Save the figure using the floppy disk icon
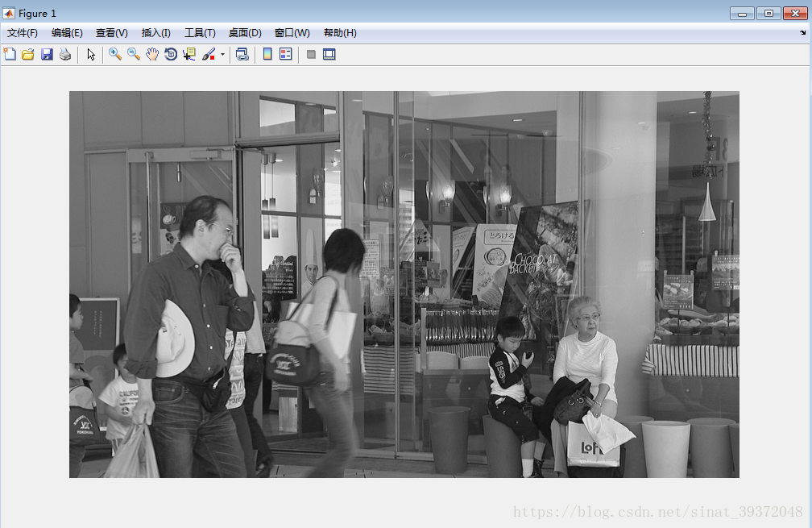 [x=47, y=54]
